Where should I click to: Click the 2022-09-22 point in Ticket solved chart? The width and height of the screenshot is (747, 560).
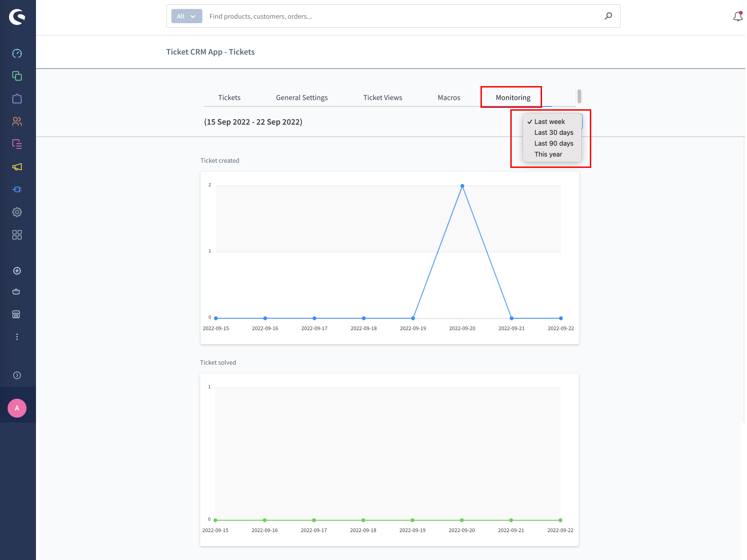(x=560, y=520)
